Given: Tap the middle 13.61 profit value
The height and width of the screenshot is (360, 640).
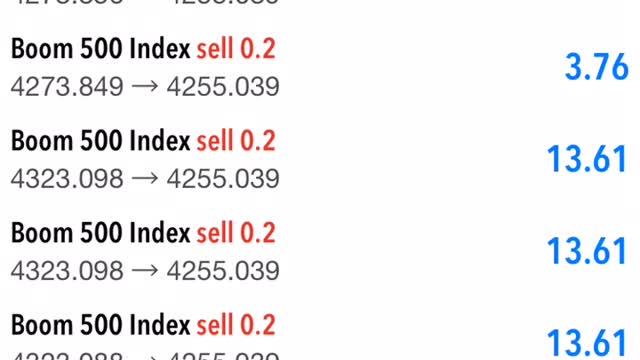Looking at the screenshot, I should [x=587, y=251].
